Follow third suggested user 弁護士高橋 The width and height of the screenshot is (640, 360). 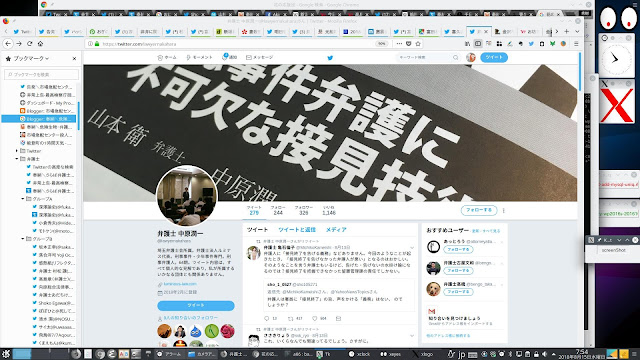pyautogui.click(x=458, y=292)
